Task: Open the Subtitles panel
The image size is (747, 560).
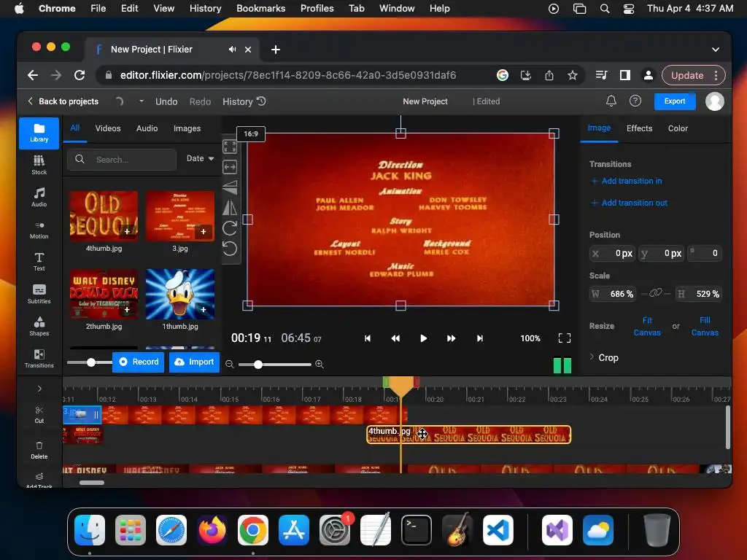Action: [39, 293]
